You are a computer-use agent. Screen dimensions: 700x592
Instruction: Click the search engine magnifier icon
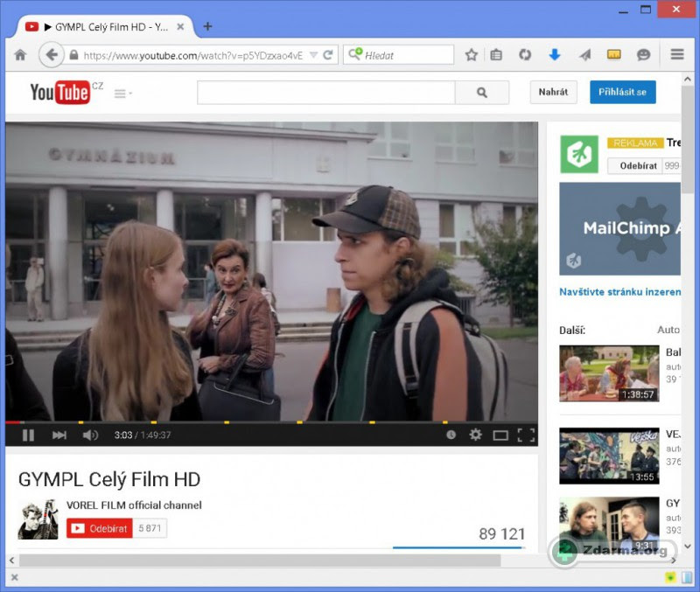tap(355, 54)
